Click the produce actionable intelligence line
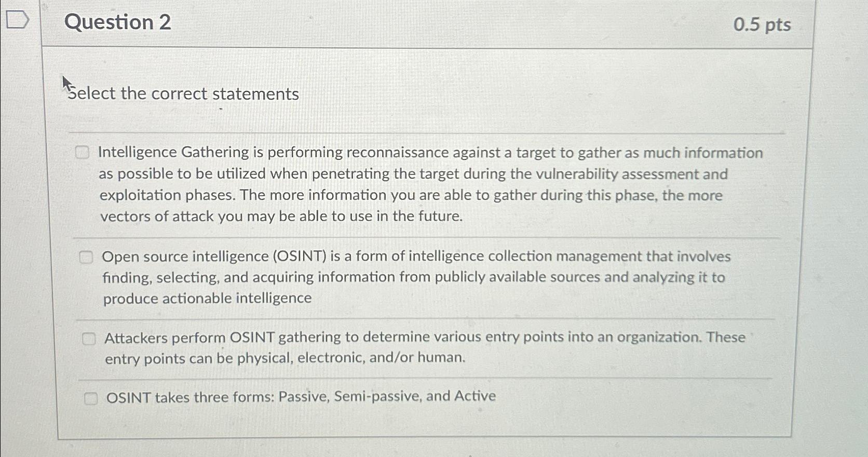 [207, 298]
